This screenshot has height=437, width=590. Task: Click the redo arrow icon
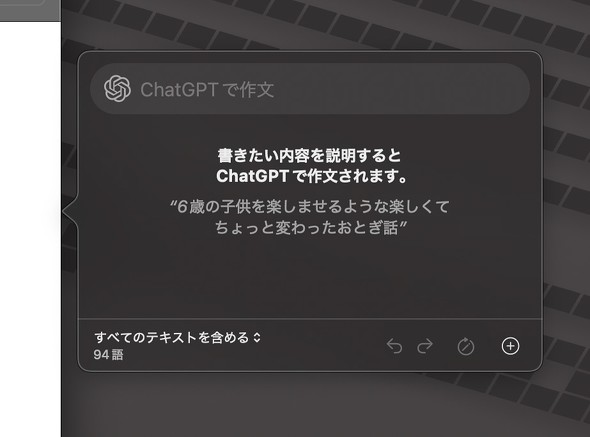[425, 346]
